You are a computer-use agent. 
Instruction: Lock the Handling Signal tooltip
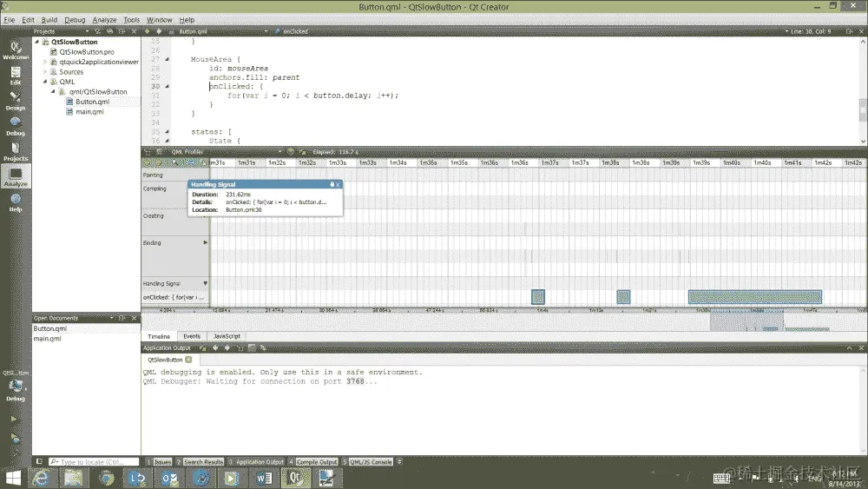[x=332, y=184]
